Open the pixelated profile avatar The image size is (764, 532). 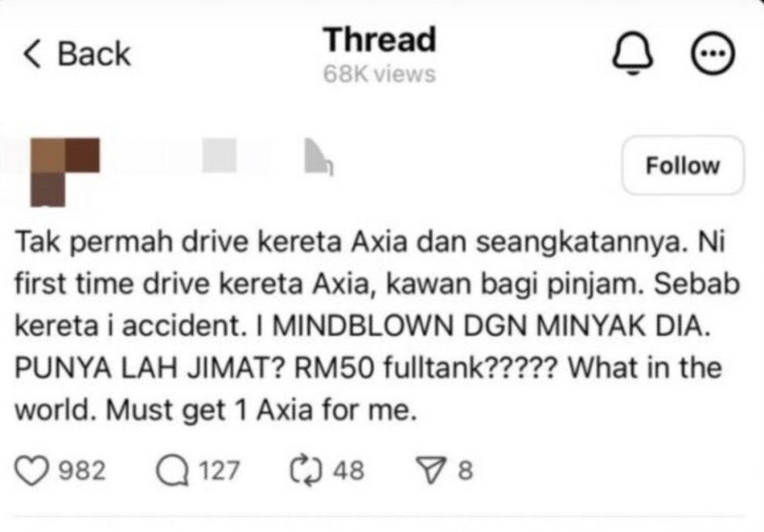(x=65, y=172)
